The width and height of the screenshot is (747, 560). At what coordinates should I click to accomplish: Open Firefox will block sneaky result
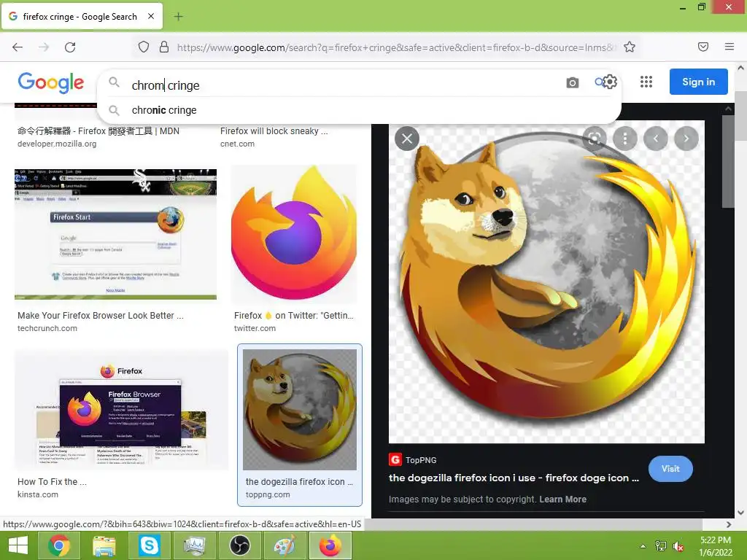[x=274, y=131]
